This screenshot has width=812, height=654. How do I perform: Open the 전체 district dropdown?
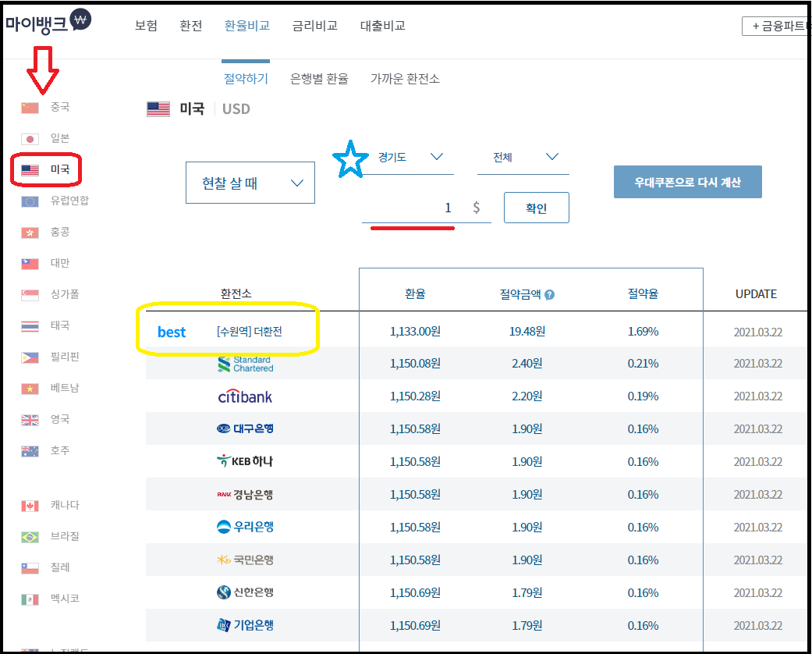pyautogui.click(x=523, y=158)
